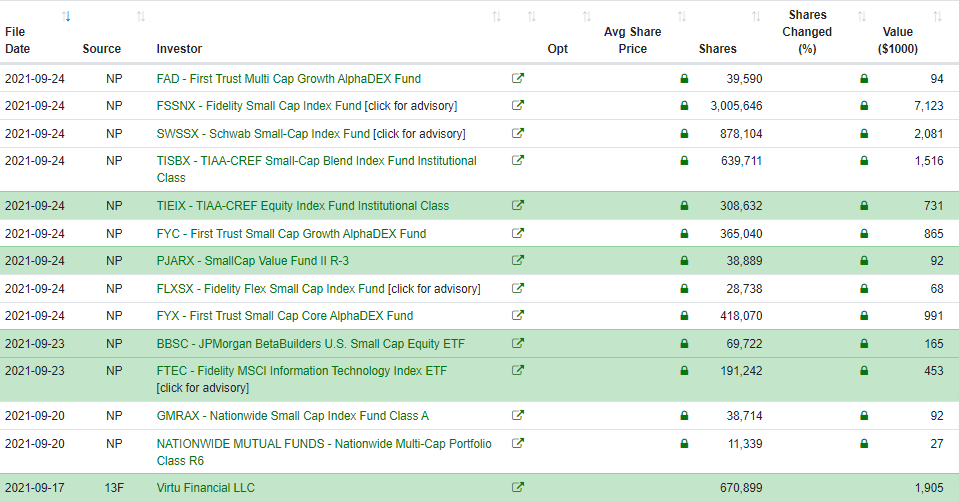Image resolution: width=959 pixels, height=501 pixels.
Task: Open FAD - First Trust Multi Cap Growth AlphaDEX Fund
Action: pos(289,78)
